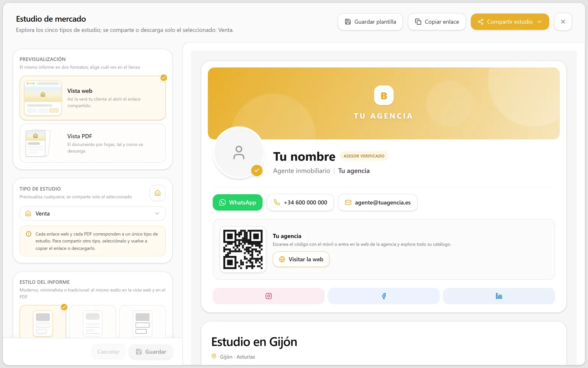
Task: Click the Agente inmobiliario label
Action: [301, 171]
